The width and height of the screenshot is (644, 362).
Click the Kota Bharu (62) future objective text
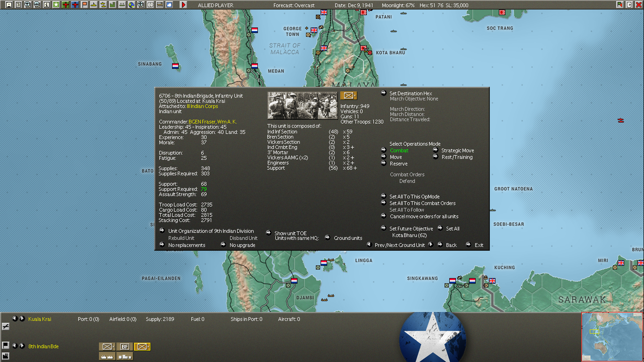pyautogui.click(x=410, y=235)
